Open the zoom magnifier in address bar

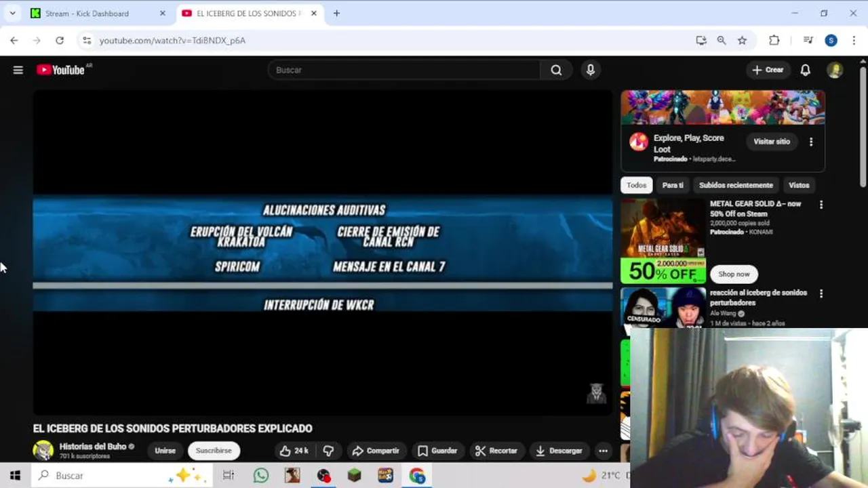coord(722,41)
